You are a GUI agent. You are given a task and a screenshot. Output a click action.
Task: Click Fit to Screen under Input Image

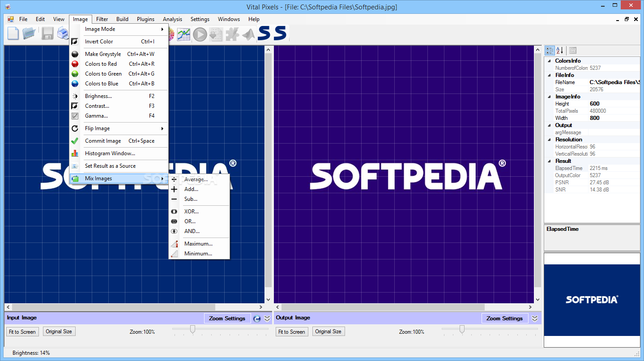click(22, 332)
